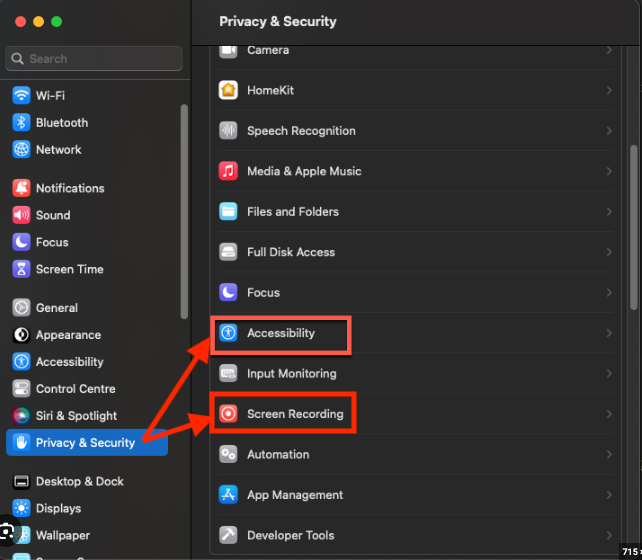Expand the Developer Tools chevron
This screenshot has height=560, width=642.
pos(609,535)
